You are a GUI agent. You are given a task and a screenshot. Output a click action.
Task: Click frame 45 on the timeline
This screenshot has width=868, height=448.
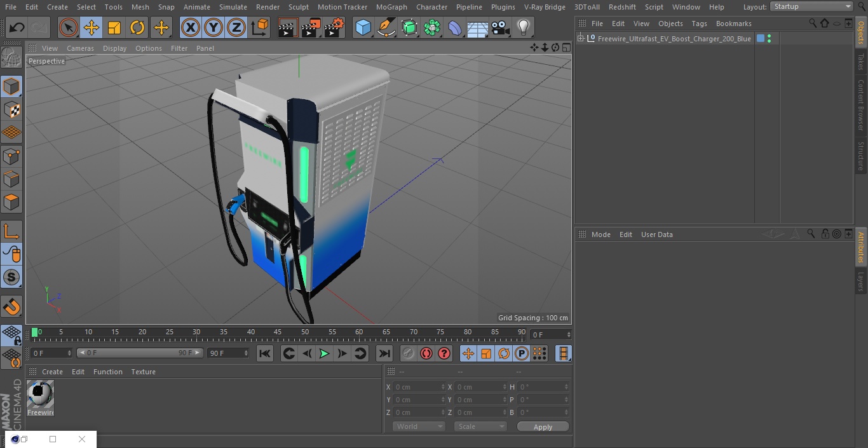pyautogui.click(x=278, y=332)
